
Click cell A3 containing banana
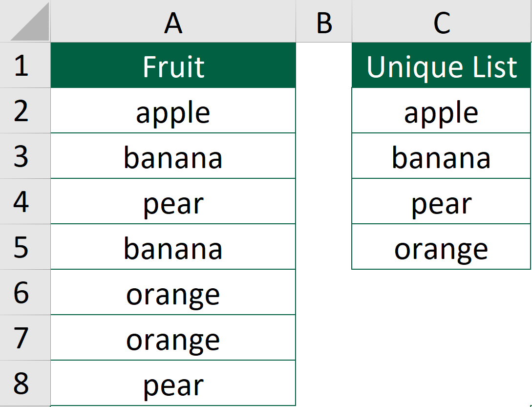click(x=173, y=156)
